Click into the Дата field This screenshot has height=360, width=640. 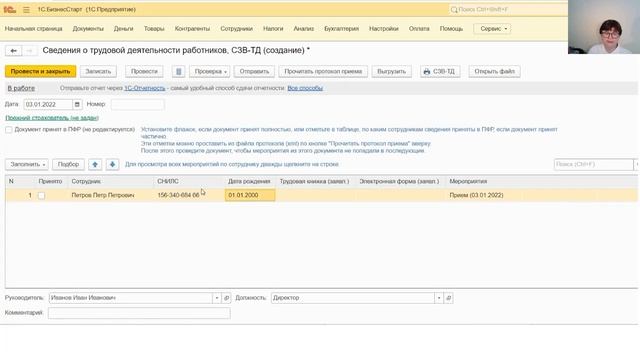point(48,104)
